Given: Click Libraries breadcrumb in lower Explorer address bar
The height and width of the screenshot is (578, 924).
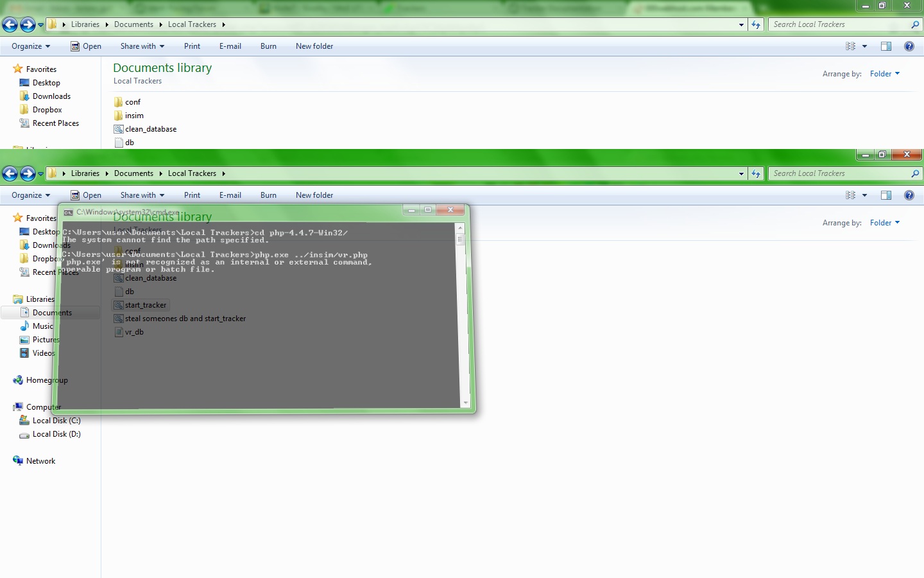Looking at the screenshot, I should click(85, 173).
